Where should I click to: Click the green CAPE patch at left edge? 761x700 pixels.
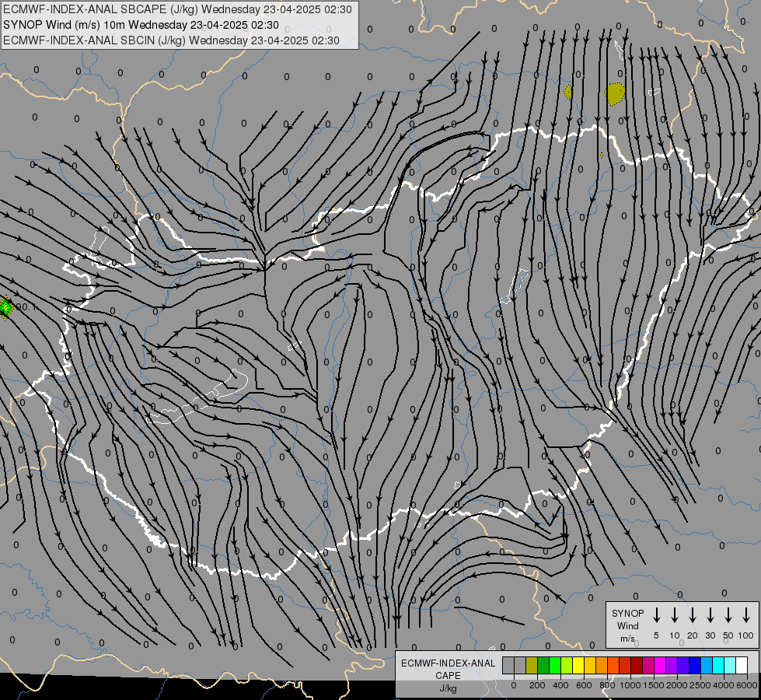tap(5, 307)
